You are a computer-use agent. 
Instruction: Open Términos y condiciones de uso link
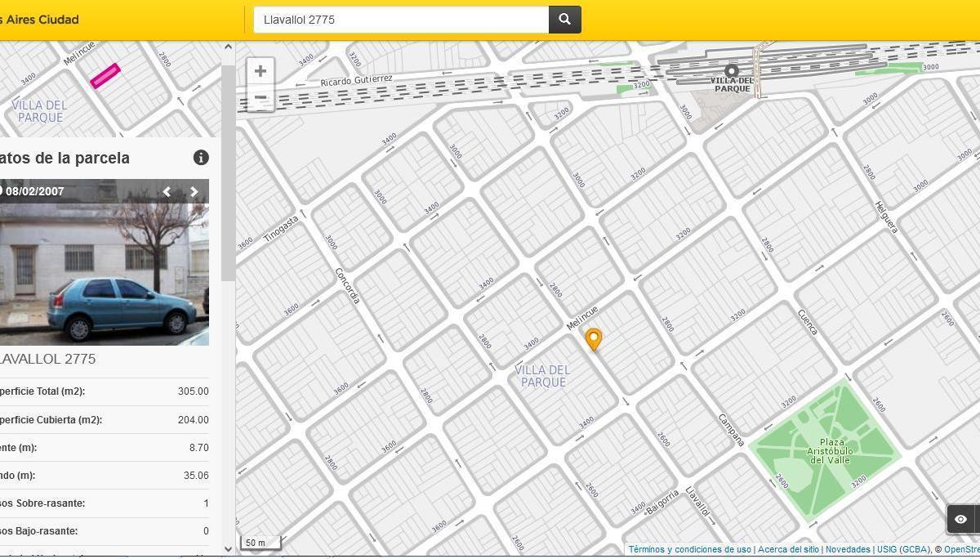pyautogui.click(x=689, y=550)
